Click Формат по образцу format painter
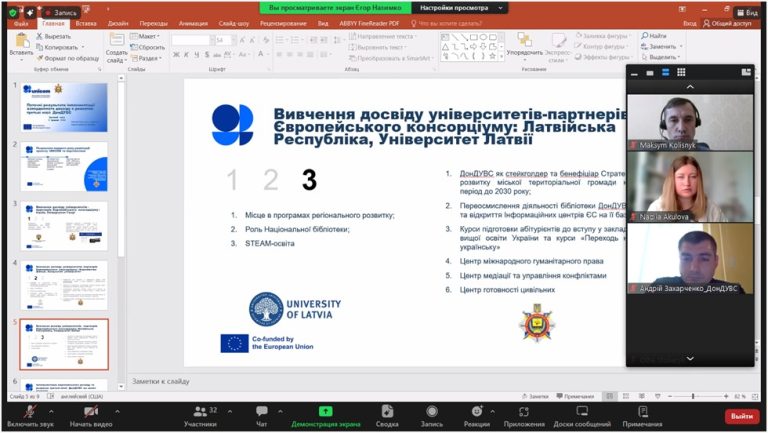Screen dimensions: 768x433 click(x=68, y=58)
